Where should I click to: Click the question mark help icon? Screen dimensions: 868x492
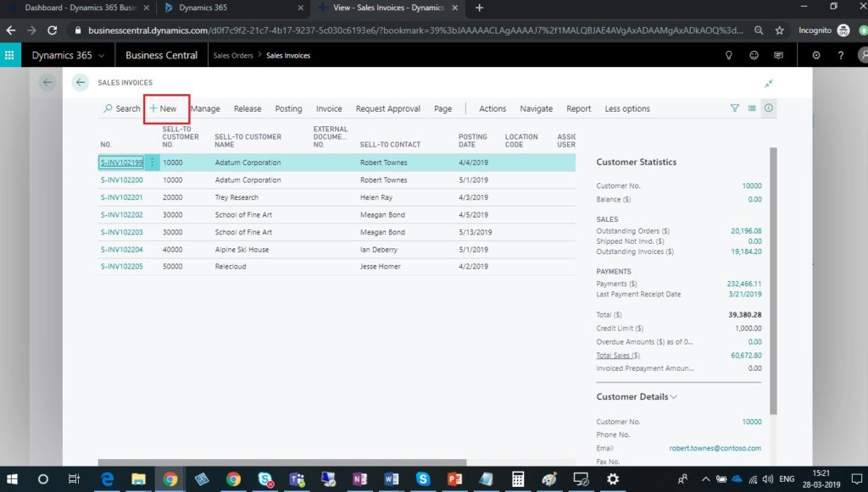coord(841,55)
